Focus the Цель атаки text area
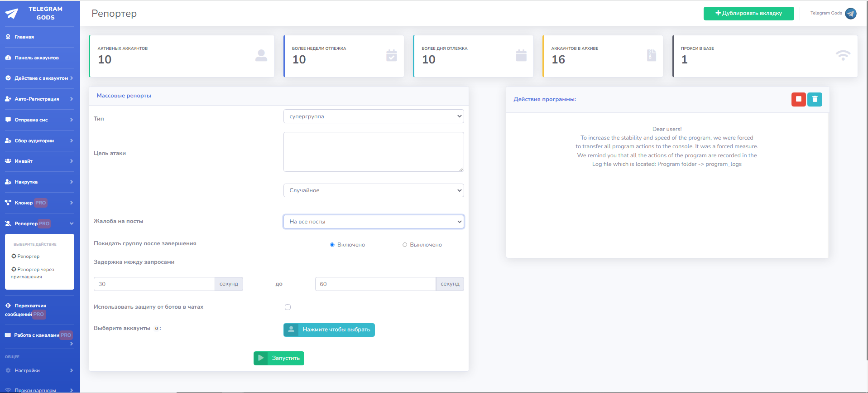Screen dimensions: 868x393 tap(374, 152)
